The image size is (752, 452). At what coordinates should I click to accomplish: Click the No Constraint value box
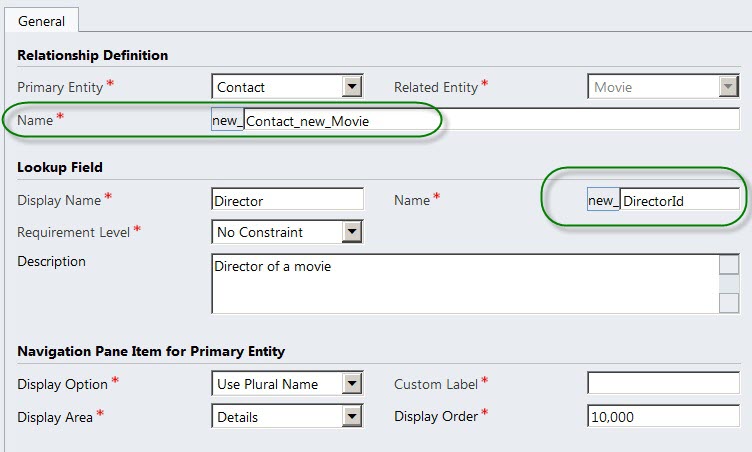278,232
